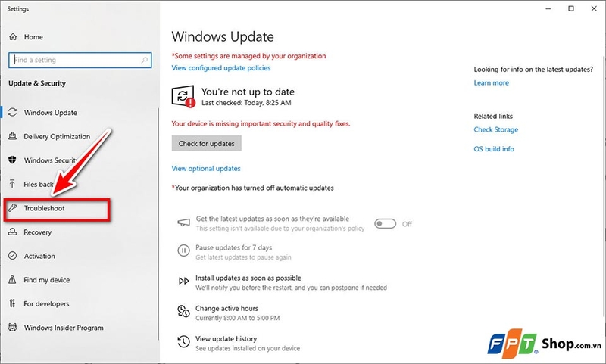Focus the Find a setting search box
The width and height of the screenshot is (606, 364).
click(x=80, y=61)
